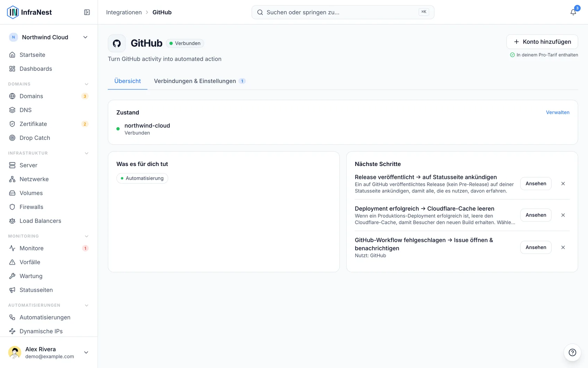View the Cloudflare-Cache leeren step
This screenshot has height=368, width=588.
pos(536,215)
